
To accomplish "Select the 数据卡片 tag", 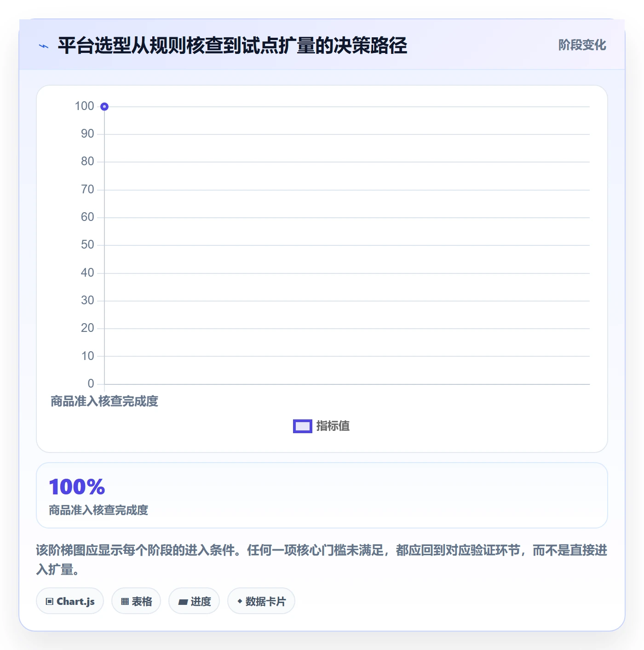I will [261, 601].
